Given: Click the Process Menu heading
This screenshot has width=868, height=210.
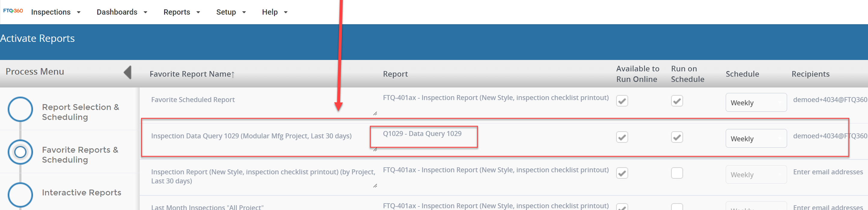Looking at the screenshot, I should [x=35, y=72].
